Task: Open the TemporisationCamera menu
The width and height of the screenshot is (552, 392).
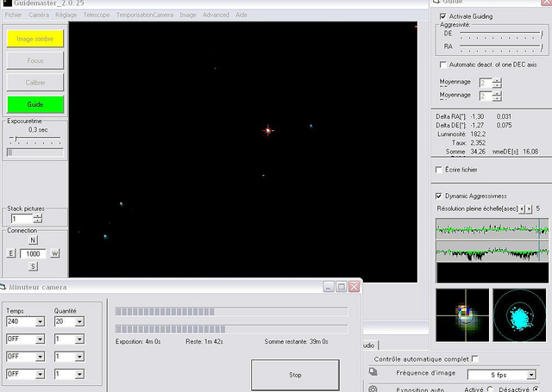Action: (145, 15)
